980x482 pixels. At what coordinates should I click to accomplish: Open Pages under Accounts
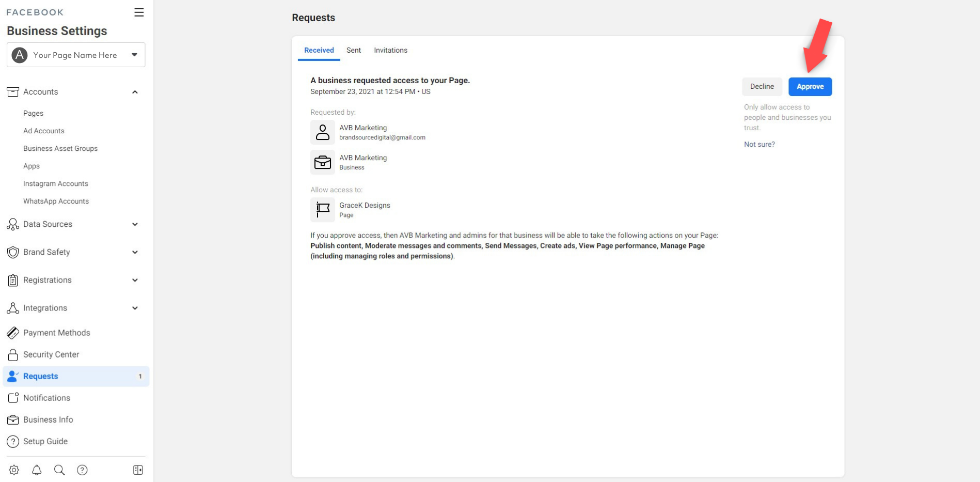pos(33,113)
